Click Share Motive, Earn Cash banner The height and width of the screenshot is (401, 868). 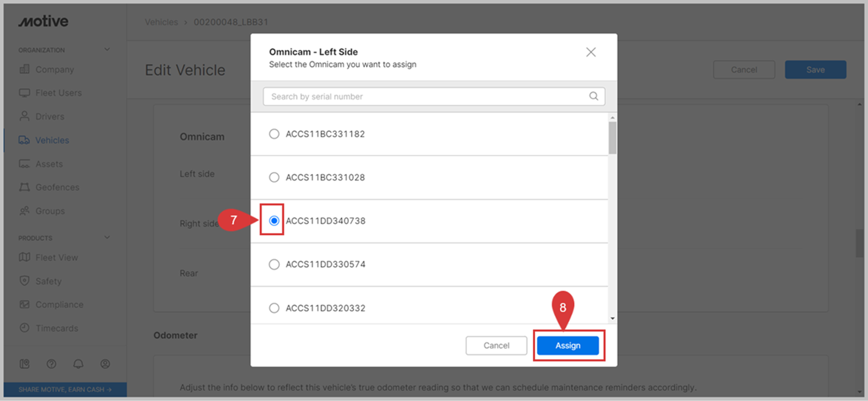(65, 389)
